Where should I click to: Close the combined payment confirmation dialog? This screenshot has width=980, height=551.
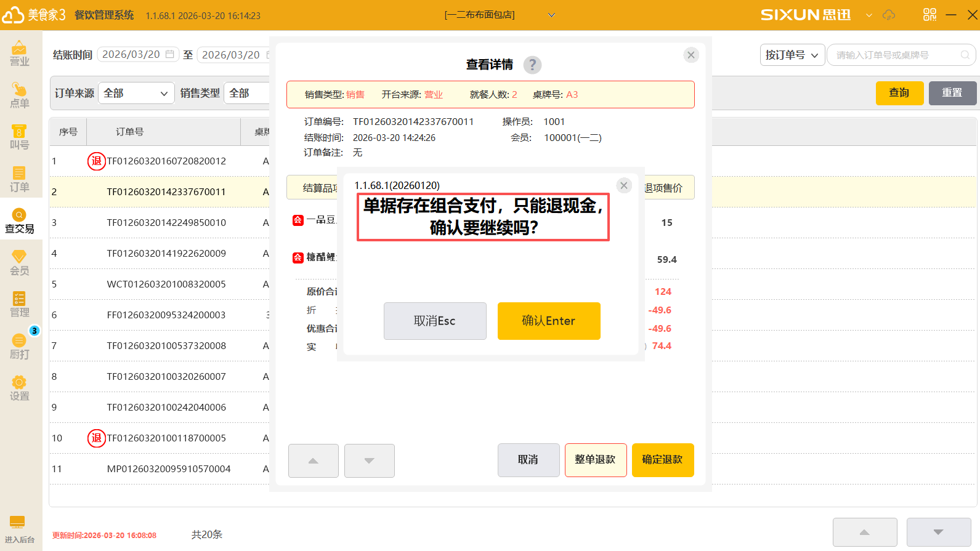coord(624,185)
